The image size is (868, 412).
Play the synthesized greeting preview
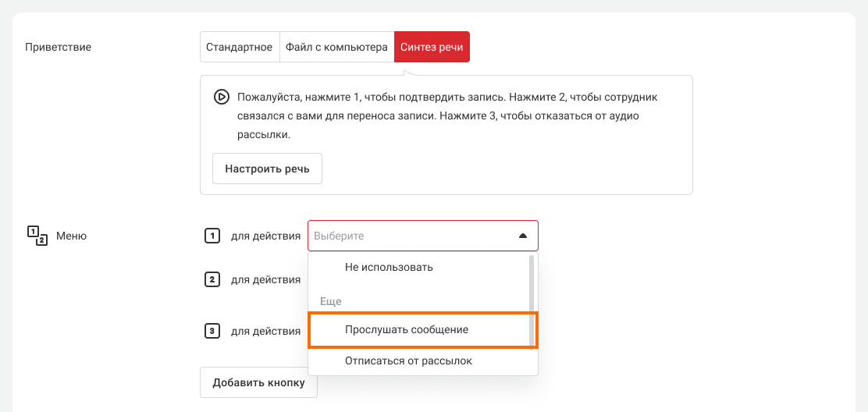coord(221,98)
